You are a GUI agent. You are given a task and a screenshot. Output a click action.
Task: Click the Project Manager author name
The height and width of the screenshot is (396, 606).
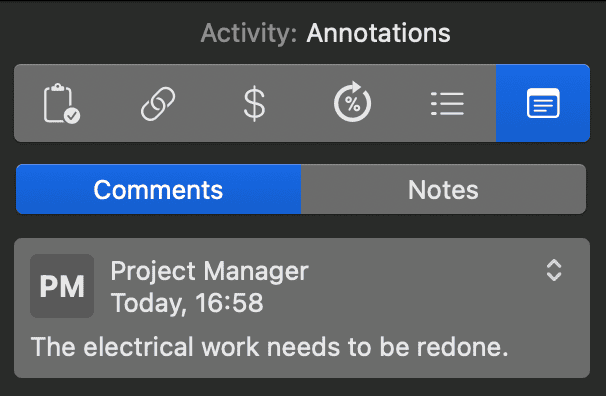pos(209,271)
